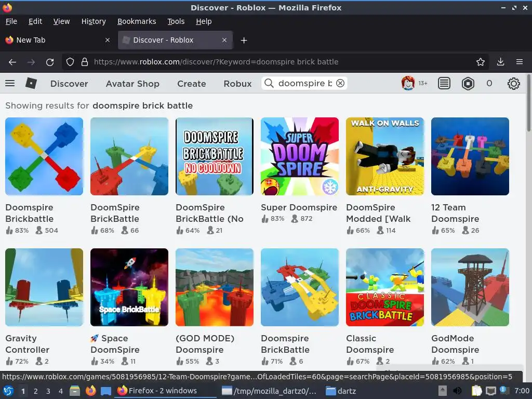Click the Roblox search input field
This screenshot has height=399, width=532.
click(x=304, y=83)
